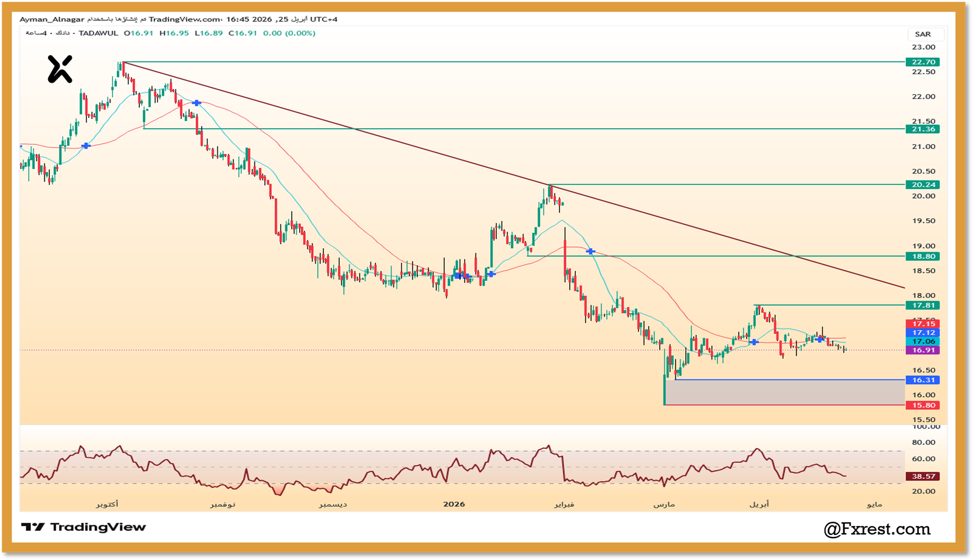Click the TADAWUL symbol name in header
Screen dimensions: 973x560
pos(99,33)
